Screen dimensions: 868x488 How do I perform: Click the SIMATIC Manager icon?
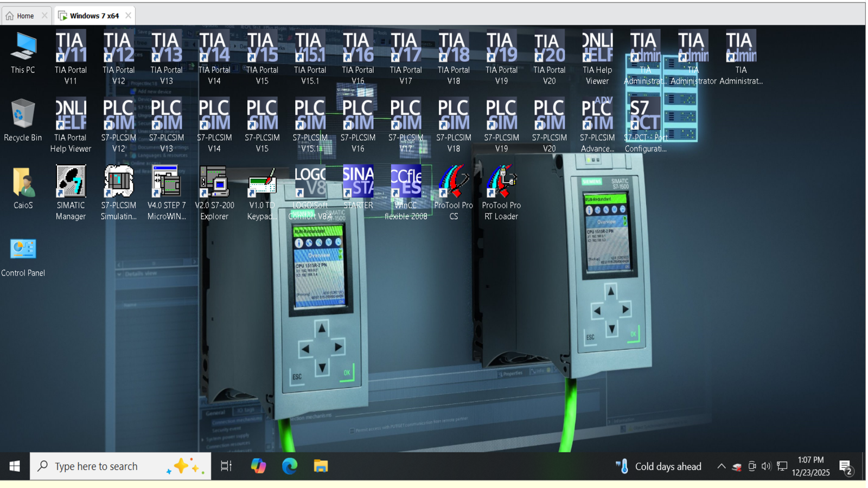click(71, 183)
